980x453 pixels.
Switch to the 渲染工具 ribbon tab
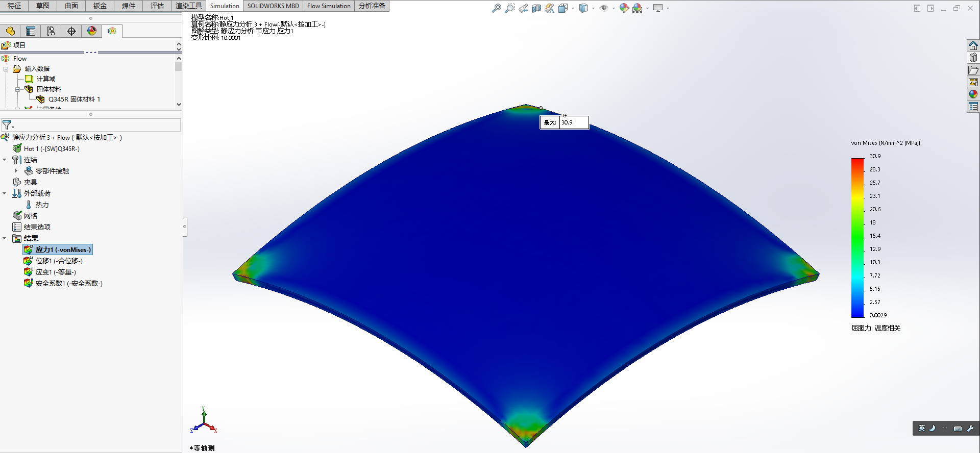[x=189, y=6]
